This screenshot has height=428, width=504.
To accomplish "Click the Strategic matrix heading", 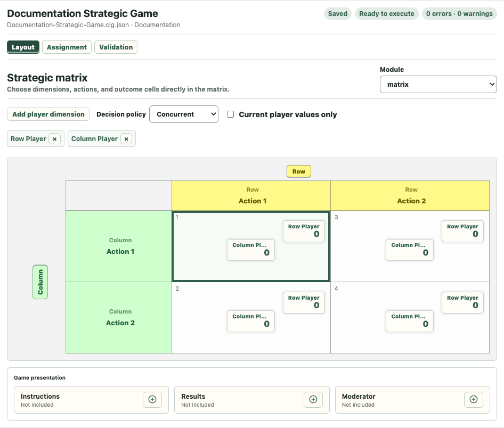I will point(47,78).
